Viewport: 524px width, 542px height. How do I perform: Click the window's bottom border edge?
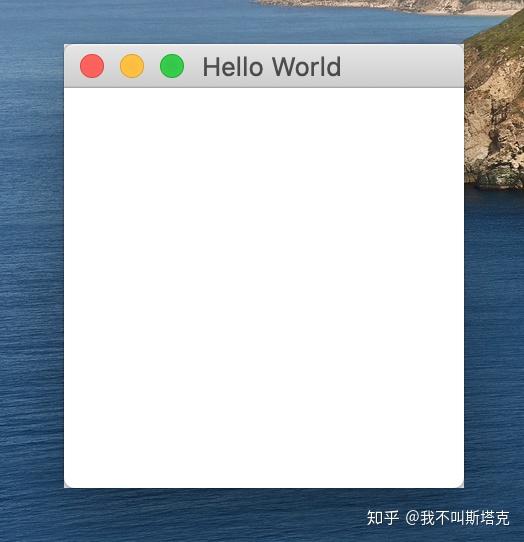tap(264, 488)
